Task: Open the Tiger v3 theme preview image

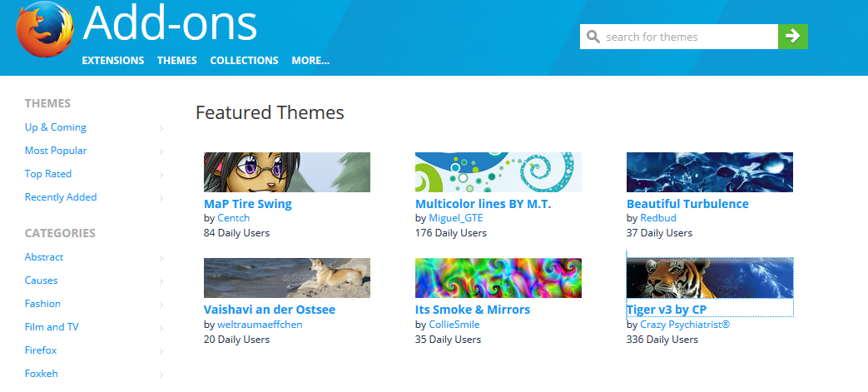Action: pos(710,278)
